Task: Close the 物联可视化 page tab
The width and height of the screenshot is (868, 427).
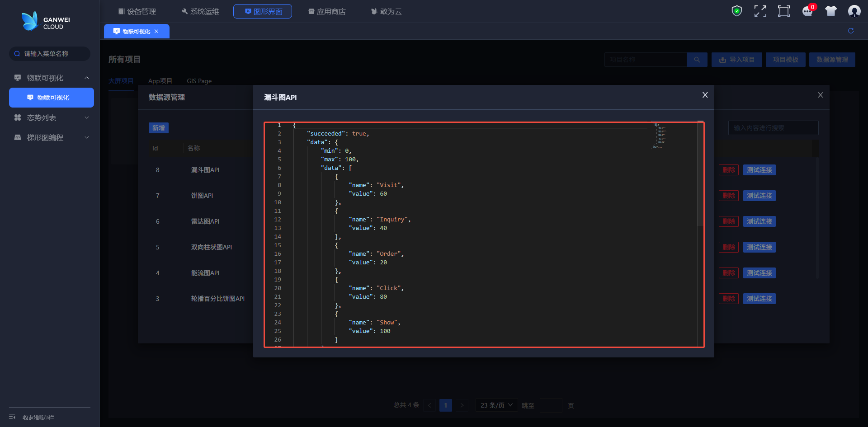Action: coord(156,31)
